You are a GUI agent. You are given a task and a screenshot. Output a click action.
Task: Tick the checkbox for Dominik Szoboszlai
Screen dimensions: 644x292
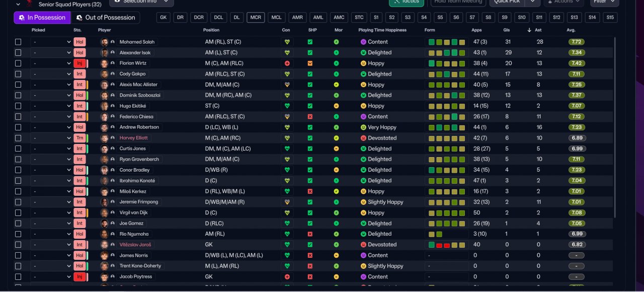[18, 95]
